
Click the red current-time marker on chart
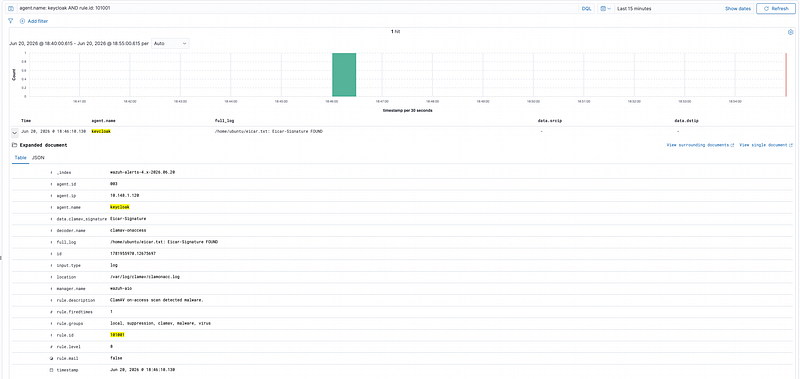tap(786, 74)
